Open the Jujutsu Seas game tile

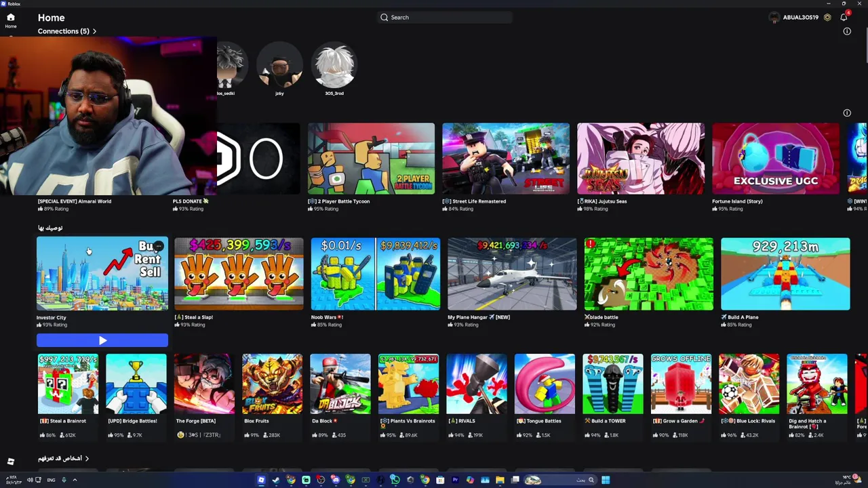click(x=641, y=159)
